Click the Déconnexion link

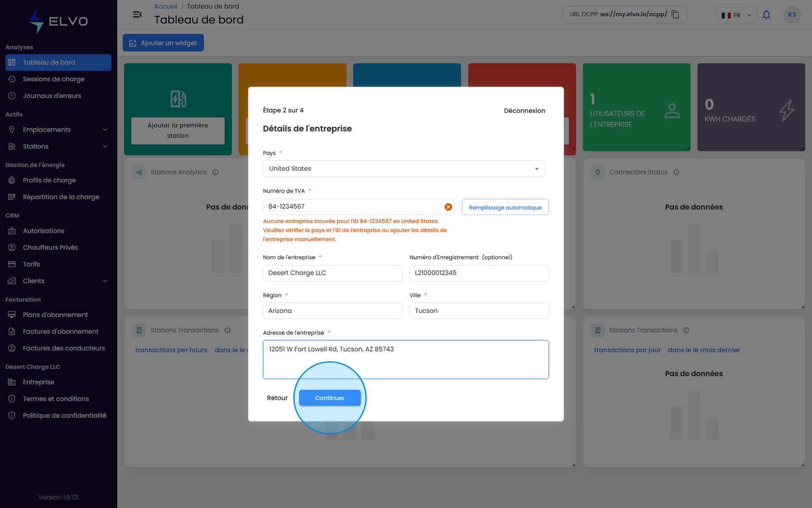tap(524, 111)
